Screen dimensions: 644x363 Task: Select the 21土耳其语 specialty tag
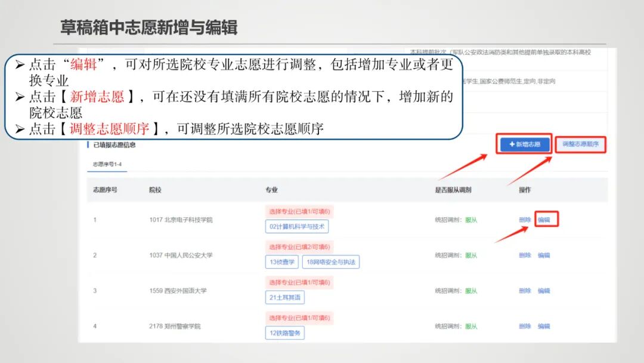[x=284, y=297]
